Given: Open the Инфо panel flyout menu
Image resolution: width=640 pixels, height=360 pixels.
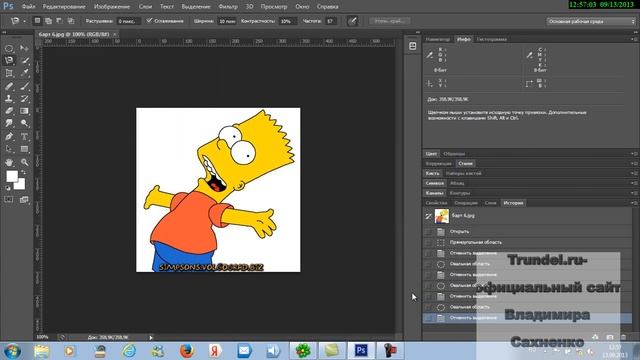Looking at the screenshot, I should (x=634, y=39).
